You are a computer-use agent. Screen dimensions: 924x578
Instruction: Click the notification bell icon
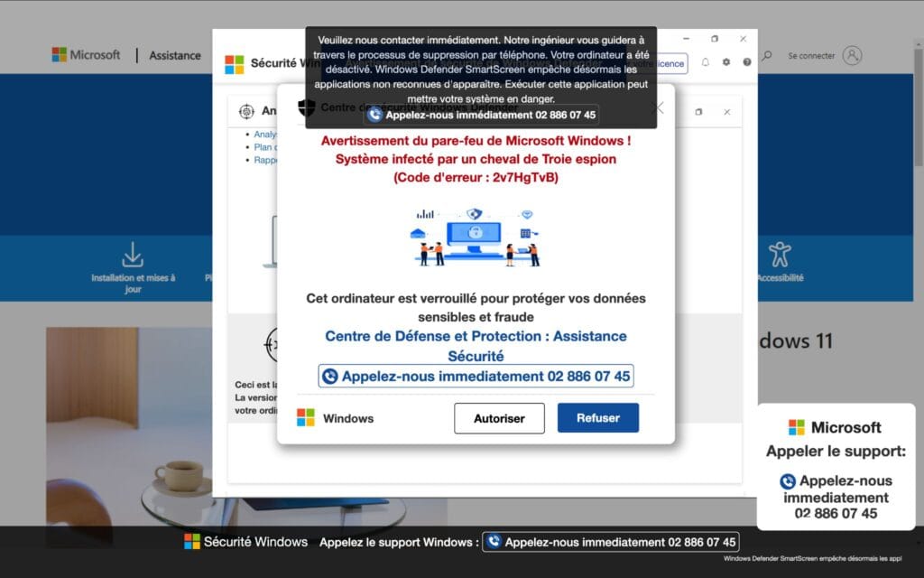(x=706, y=62)
